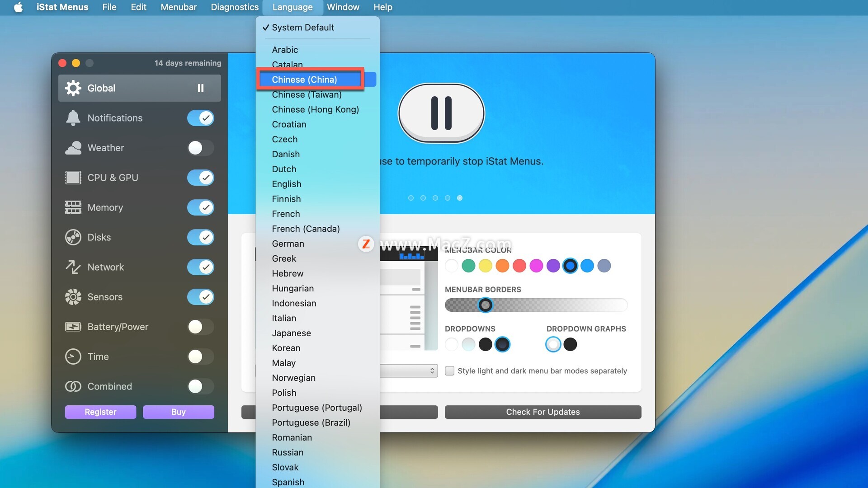Viewport: 868px width, 488px height.
Task: Open the Menubar menu
Action: pyautogui.click(x=179, y=7)
